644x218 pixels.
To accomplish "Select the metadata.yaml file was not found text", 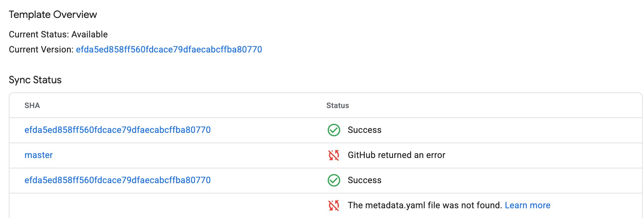I will pyautogui.click(x=425, y=205).
